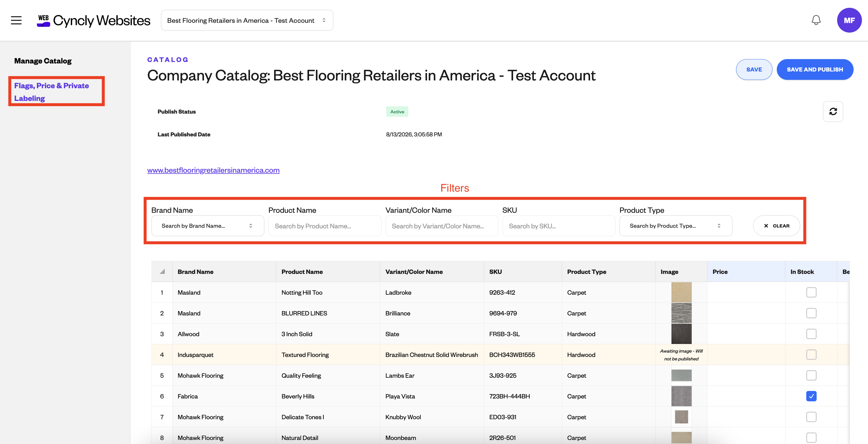Click the Save button
Image resolution: width=868 pixels, height=444 pixels.
(754, 69)
